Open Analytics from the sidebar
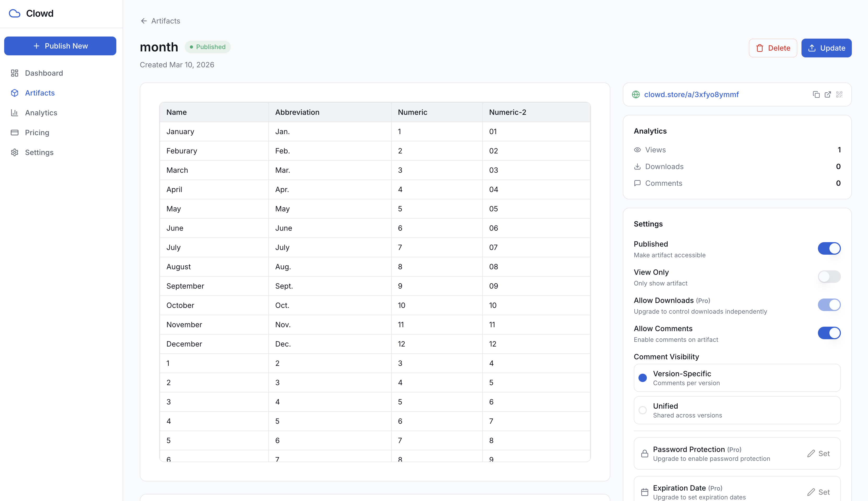This screenshot has height=501, width=868. coord(41,112)
